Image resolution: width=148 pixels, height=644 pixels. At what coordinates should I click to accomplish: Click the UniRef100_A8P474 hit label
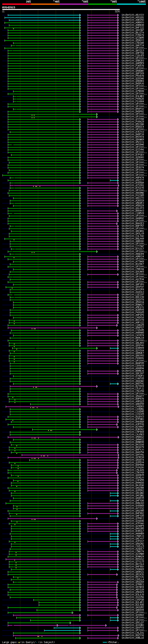click(133, 178)
